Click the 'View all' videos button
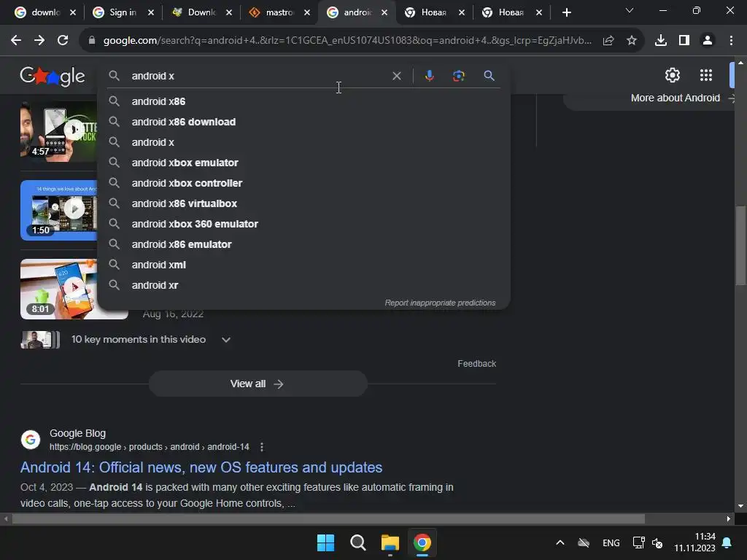Viewport: 747px width, 560px height. 258,384
